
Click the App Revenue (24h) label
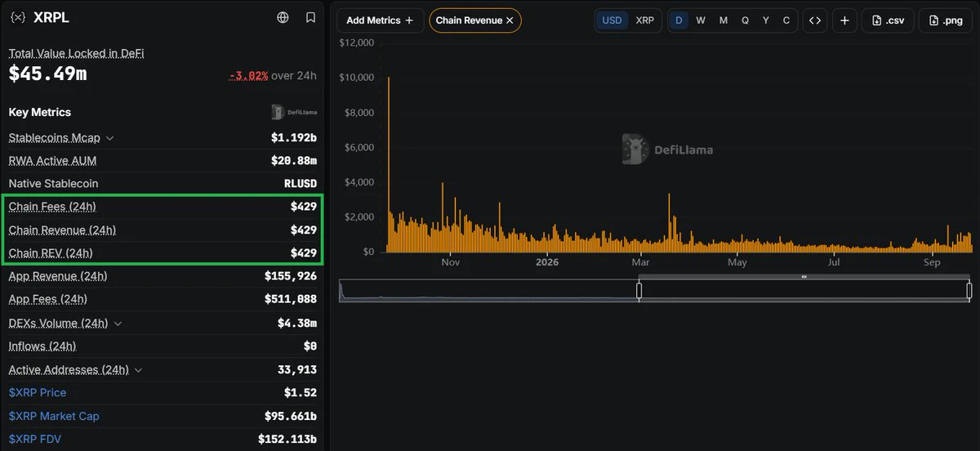click(x=58, y=276)
